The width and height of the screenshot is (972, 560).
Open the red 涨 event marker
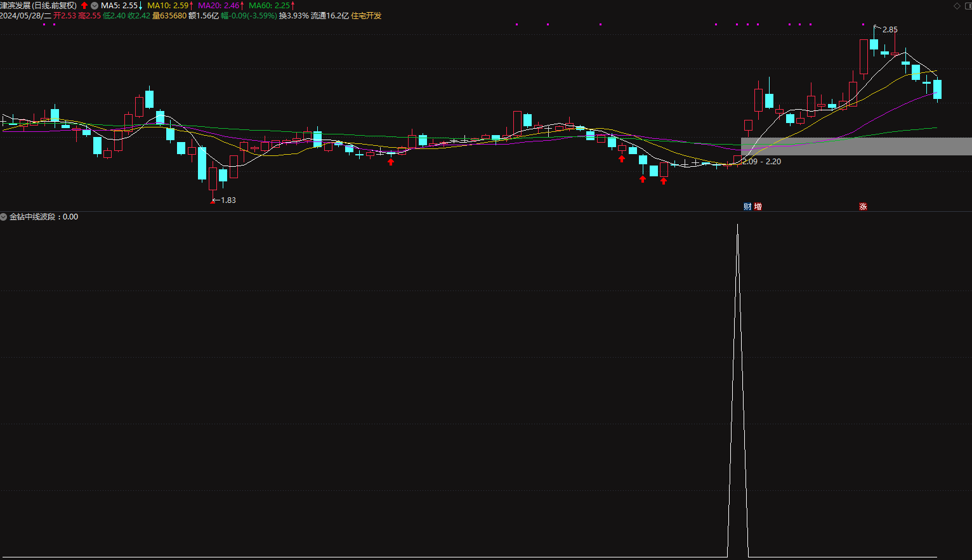click(863, 207)
